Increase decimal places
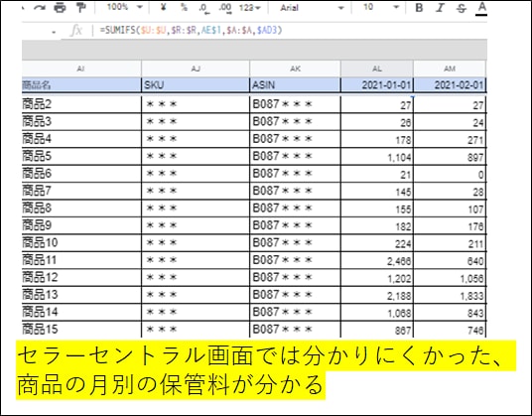Image resolution: width=532 pixels, height=416 pixels. (225, 8)
